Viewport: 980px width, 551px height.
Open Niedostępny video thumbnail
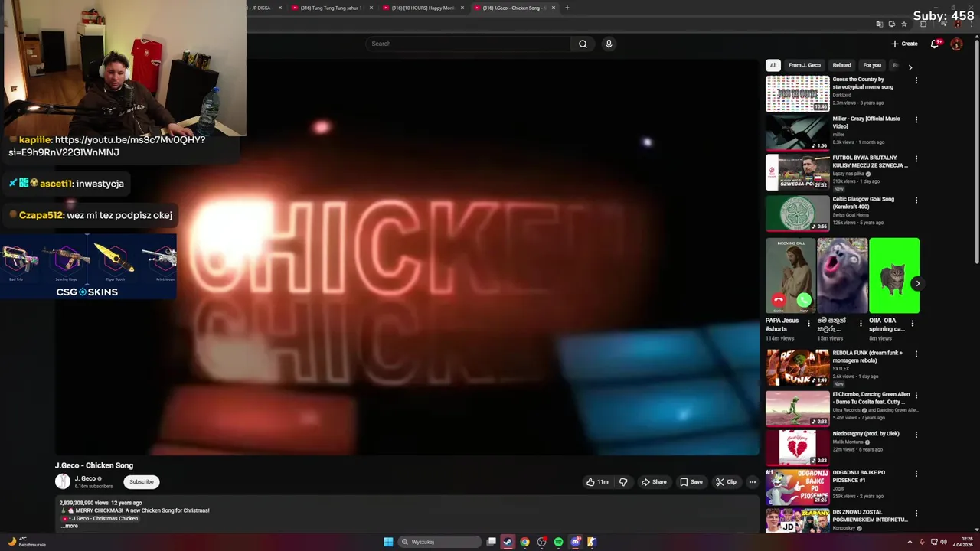coord(797,448)
